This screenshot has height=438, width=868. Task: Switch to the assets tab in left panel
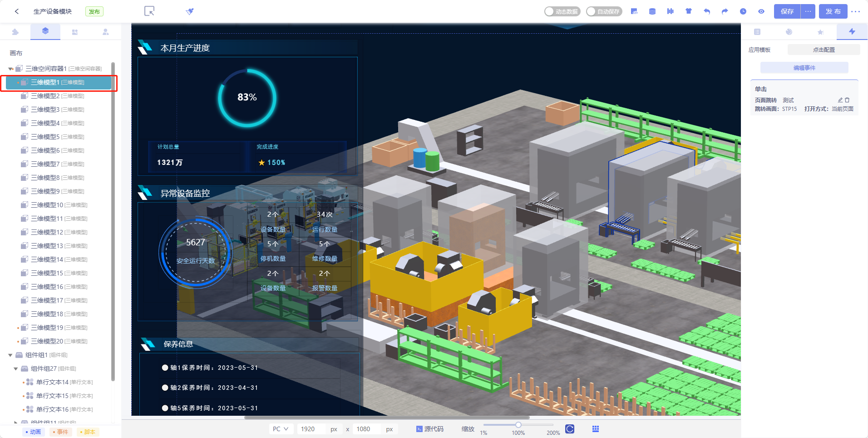(x=75, y=32)
